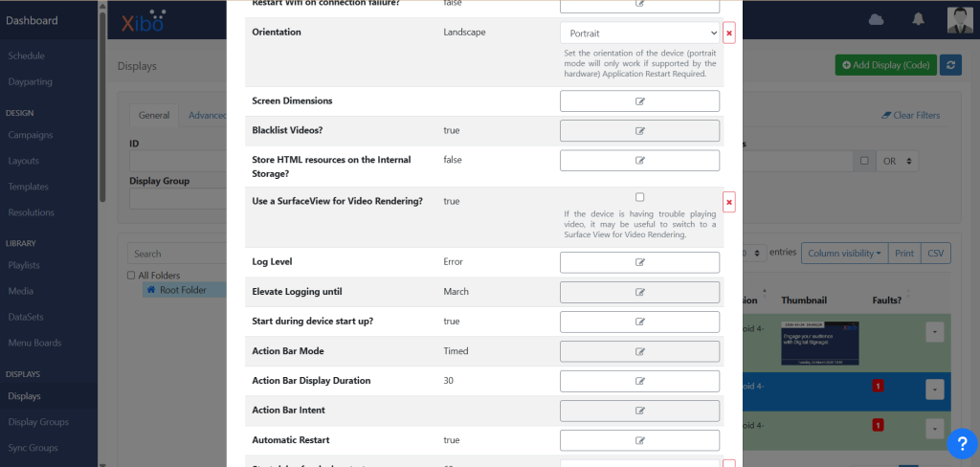The image size is (980, 467).
Task: Click the notifications bell icon
Action: click(918, 20)
